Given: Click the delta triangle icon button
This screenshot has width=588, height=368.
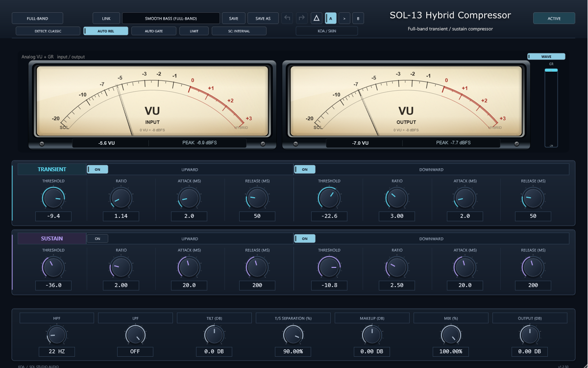Looking at the screenshot, I should click(x=317, y=18).
